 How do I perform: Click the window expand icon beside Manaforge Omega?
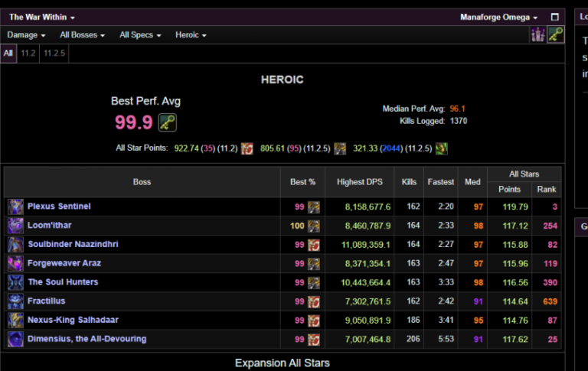(x=554, y=18)
